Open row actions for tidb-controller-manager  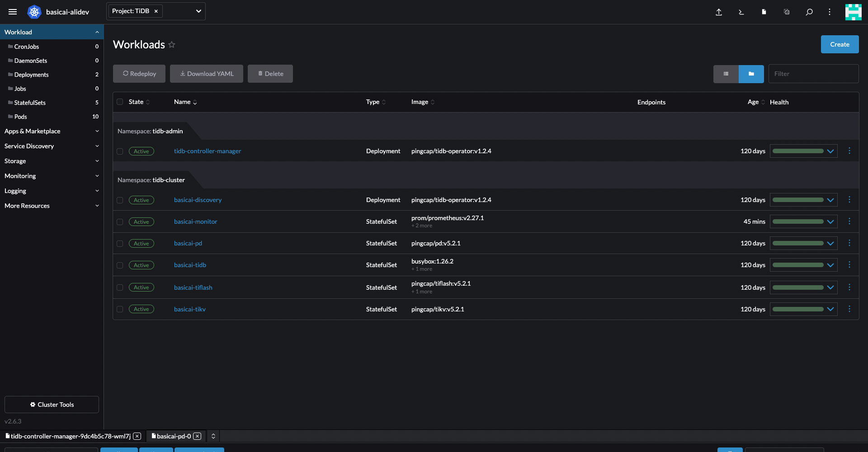point(849,151)
